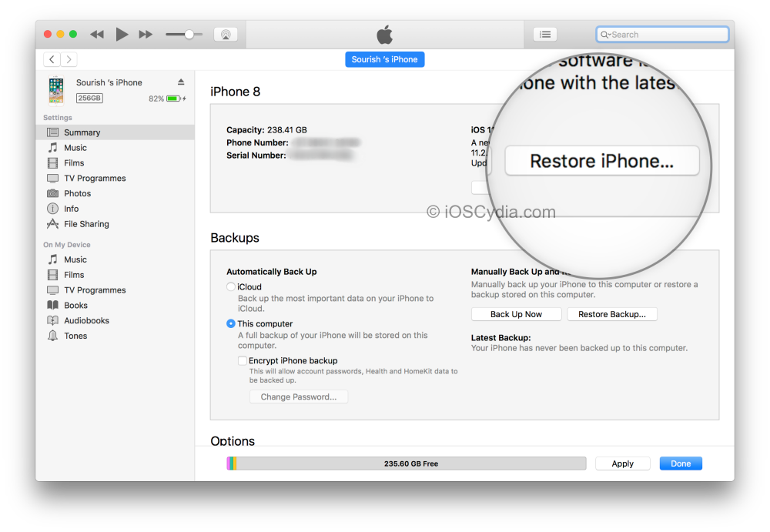Image resolution: width=770 pixels, height=532 pixels.
Task: Open Films under Settings
Action: click(x=115, y=162)
